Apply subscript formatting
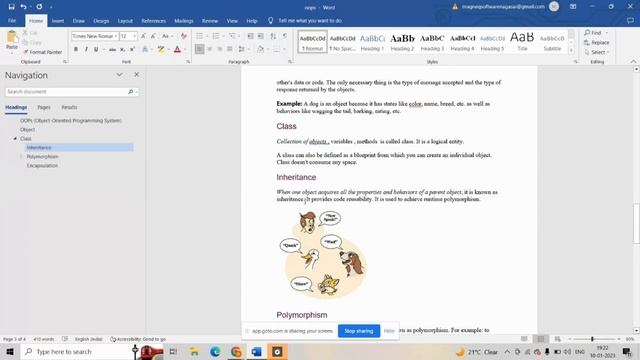Screen dimensions: 640x360 122,49
